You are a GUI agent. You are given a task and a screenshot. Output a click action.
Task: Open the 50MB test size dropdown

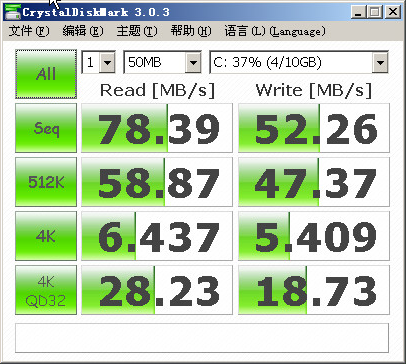(162, 62)
